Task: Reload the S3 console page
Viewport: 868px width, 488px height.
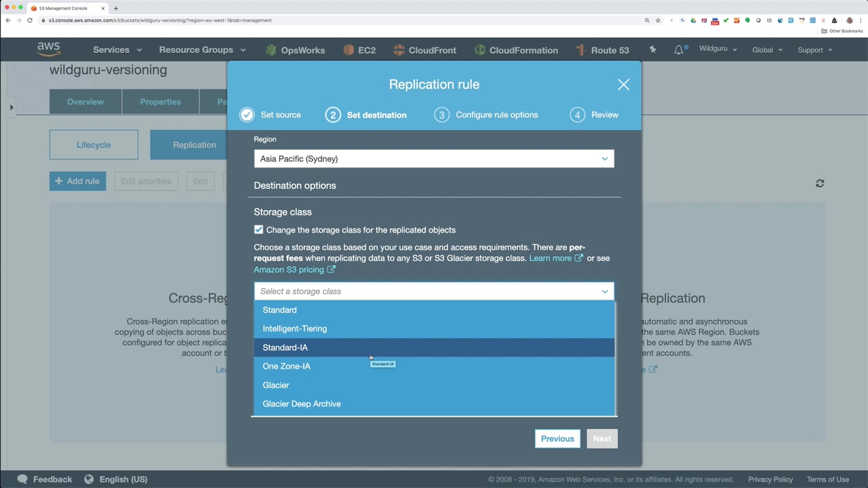Action: [x=30, y=20]
